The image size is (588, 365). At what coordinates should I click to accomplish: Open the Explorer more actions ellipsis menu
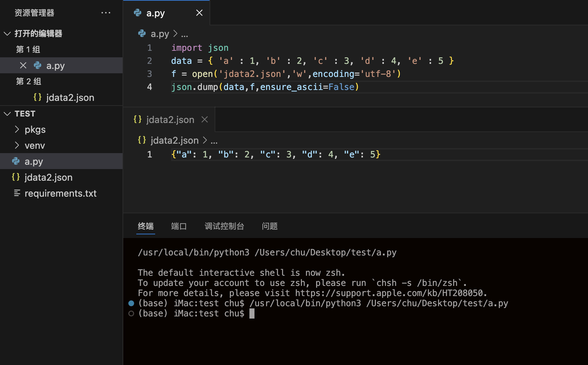tap(105, 13)
